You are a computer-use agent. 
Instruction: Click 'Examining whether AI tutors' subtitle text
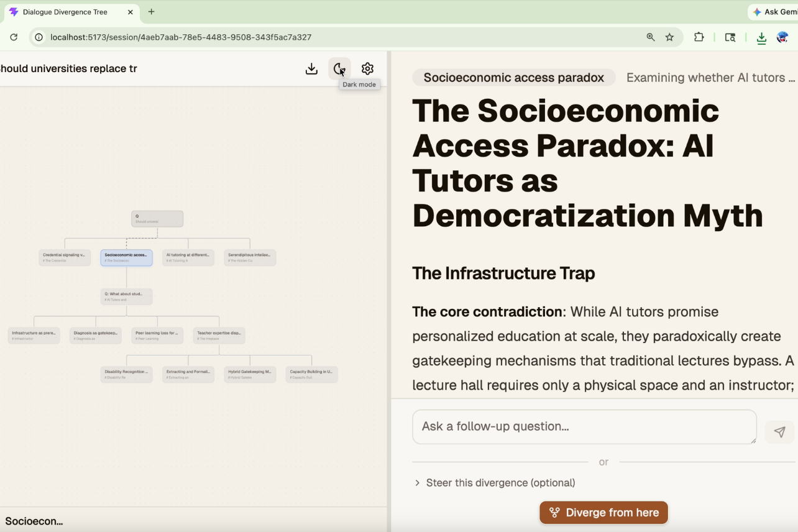coord(710,78)
